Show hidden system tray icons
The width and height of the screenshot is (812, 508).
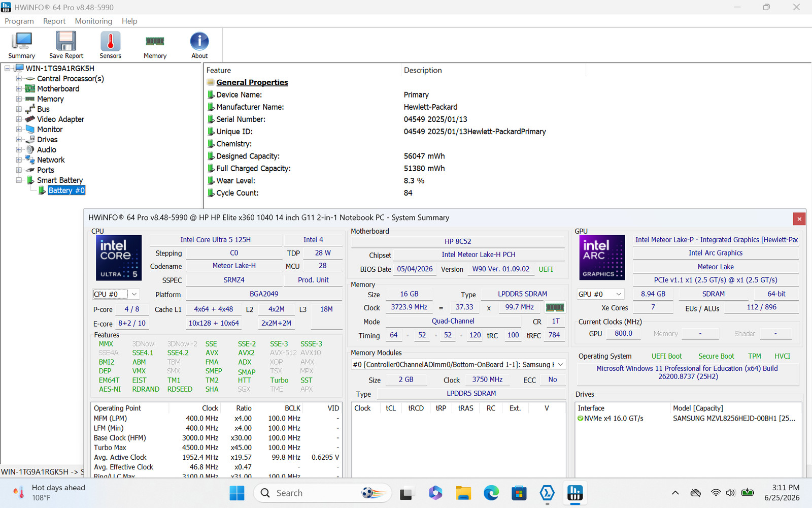675,493
